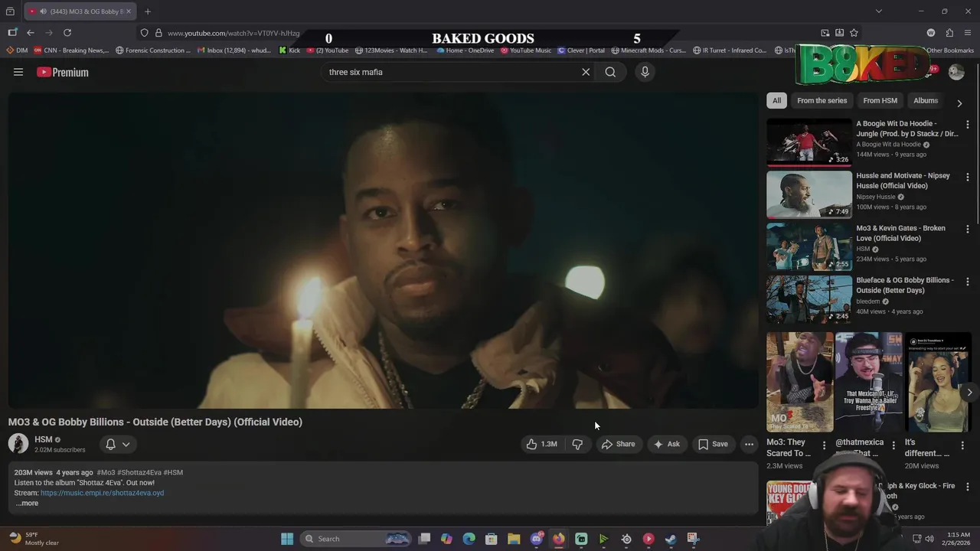This screenshot has height=551, width=980.
Task: Click the Ask button
Action: click(x=666, y=444)
